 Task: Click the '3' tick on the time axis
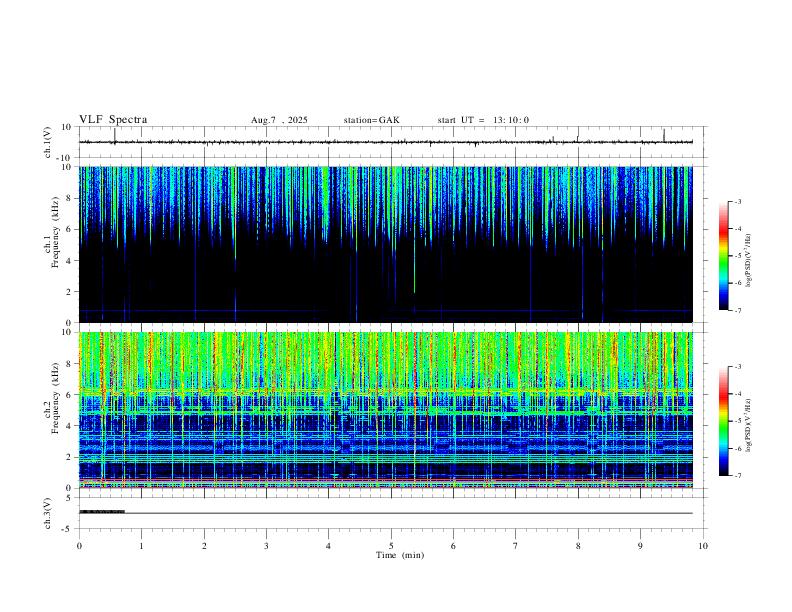(x=266, y=546)
